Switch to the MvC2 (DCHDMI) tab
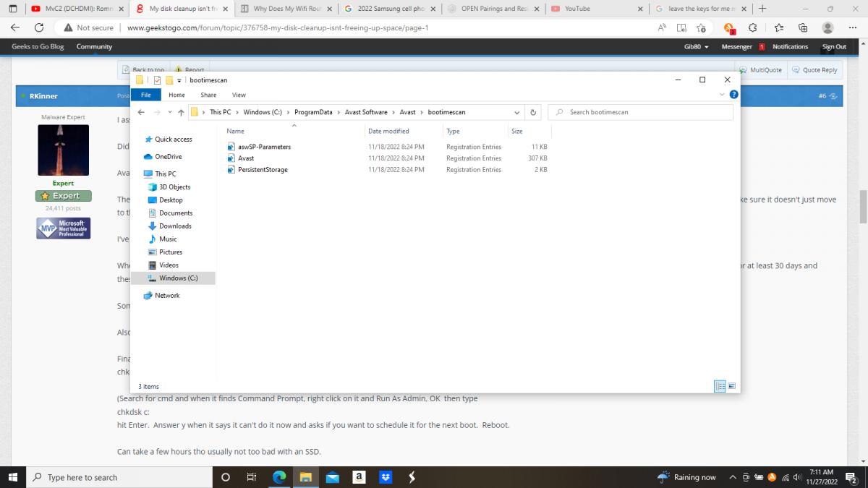Image resolution: width=868 pixels, height=488 pixels. point(77,9)
